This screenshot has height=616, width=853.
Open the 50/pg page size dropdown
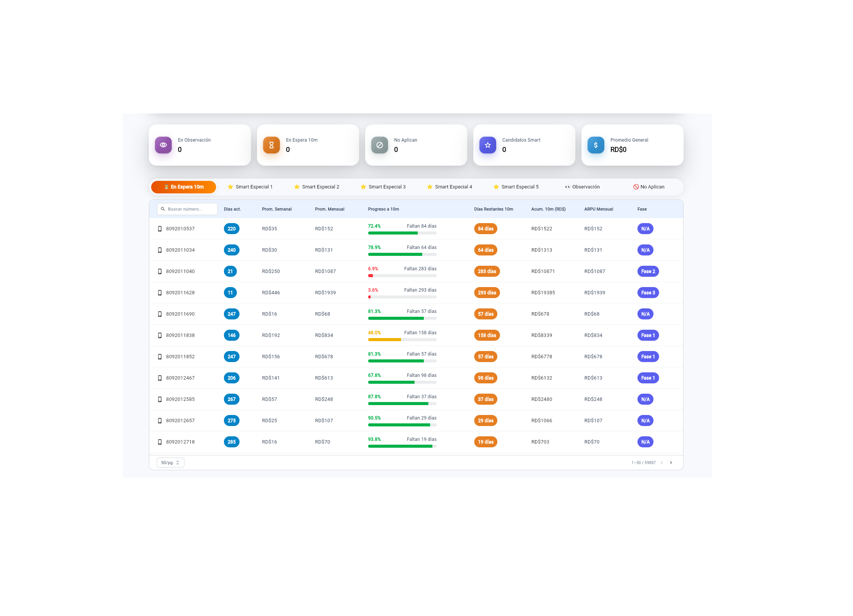(x=170, y=463)
